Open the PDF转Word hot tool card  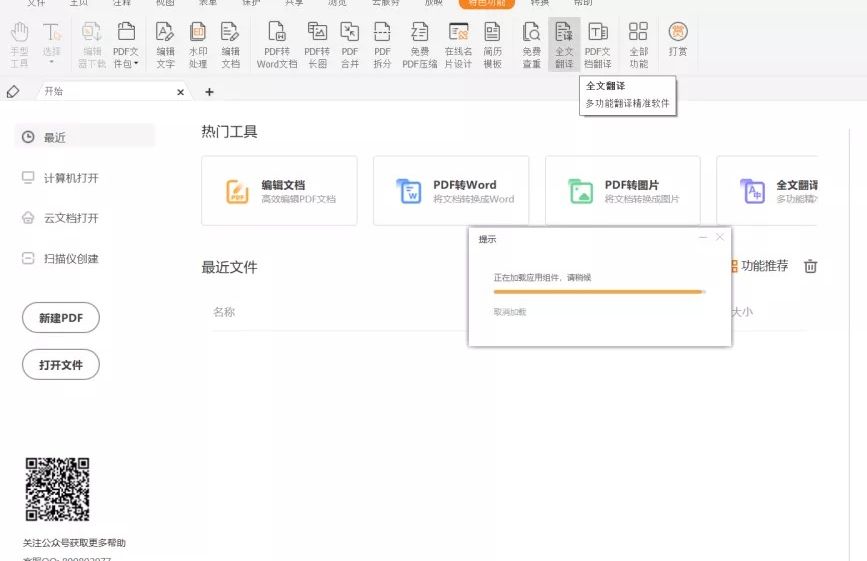[451, 191]
